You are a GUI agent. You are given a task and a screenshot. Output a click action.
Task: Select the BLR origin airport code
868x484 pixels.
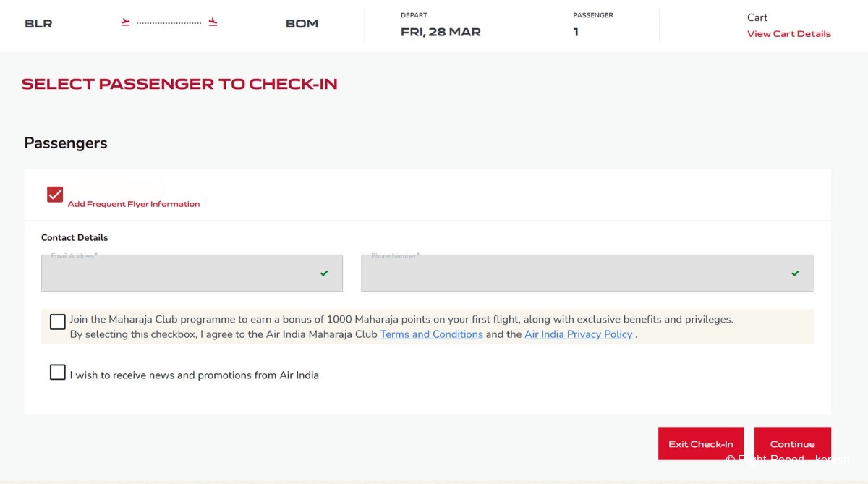click(38, 24)
